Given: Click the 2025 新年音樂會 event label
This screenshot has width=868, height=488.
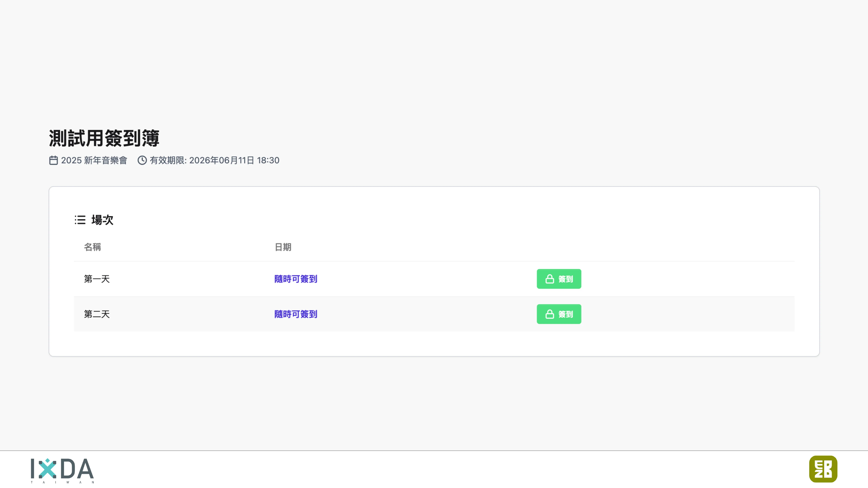Looking at the screenshot, I should tap(94, 160).
